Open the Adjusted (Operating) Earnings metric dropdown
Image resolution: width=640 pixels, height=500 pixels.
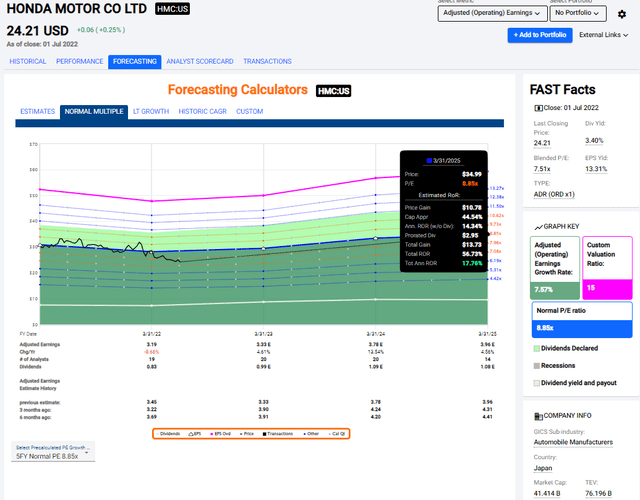pos(493,14)
